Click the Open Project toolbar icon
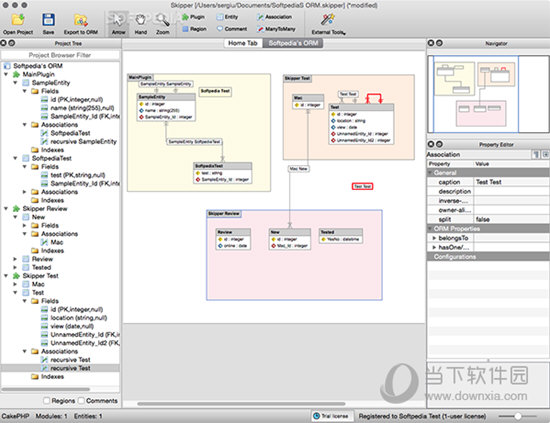The image size is (550, 423). (18, 20)
